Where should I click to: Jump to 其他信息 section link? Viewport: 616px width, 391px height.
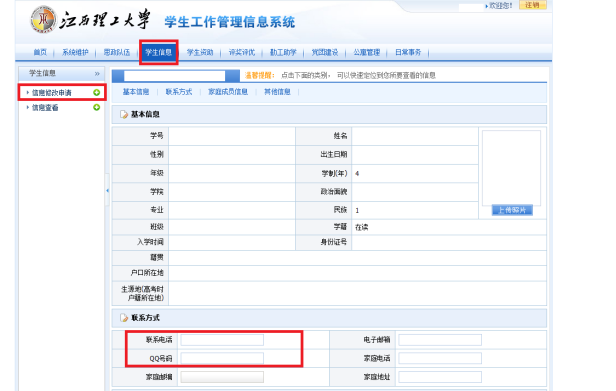coord(277,92)
